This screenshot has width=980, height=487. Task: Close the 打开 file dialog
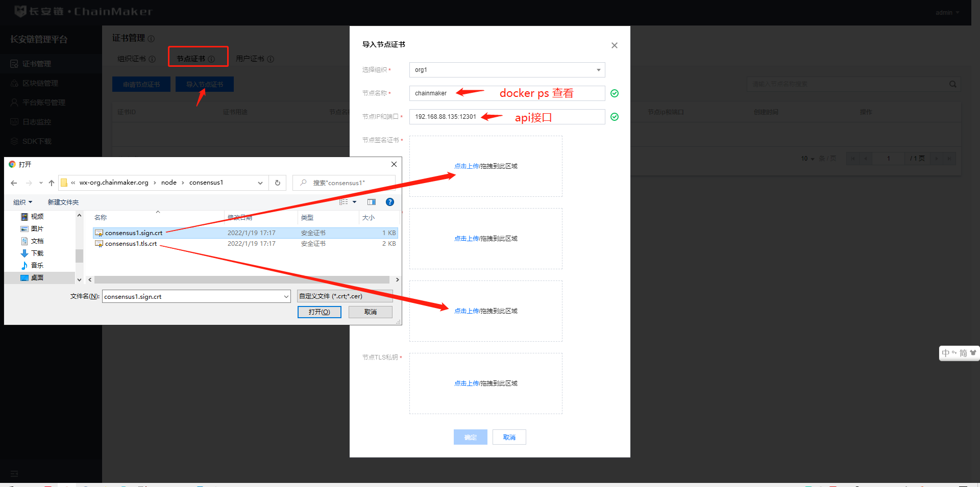tap(394, 164)
